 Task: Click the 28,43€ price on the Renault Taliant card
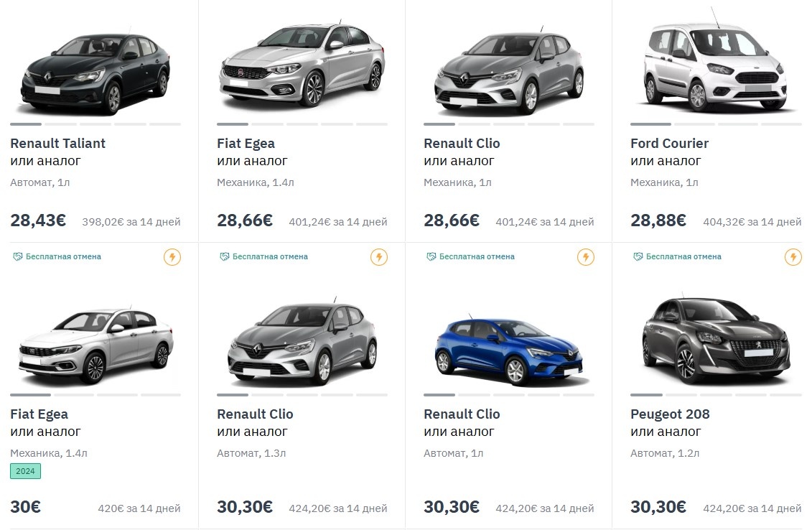coord(37,220)
